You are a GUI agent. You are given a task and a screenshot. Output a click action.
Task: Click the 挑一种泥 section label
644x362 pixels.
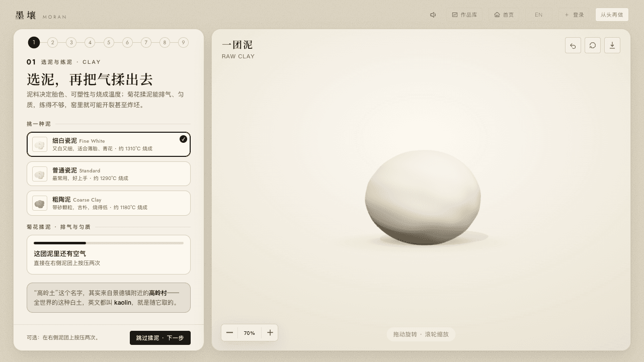[39, 124]
